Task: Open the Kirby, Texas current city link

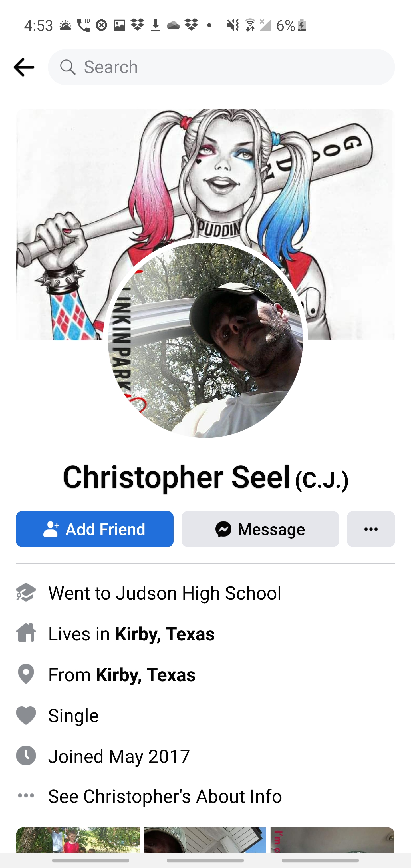Action: pyautogui.click(x=165, y=634)
